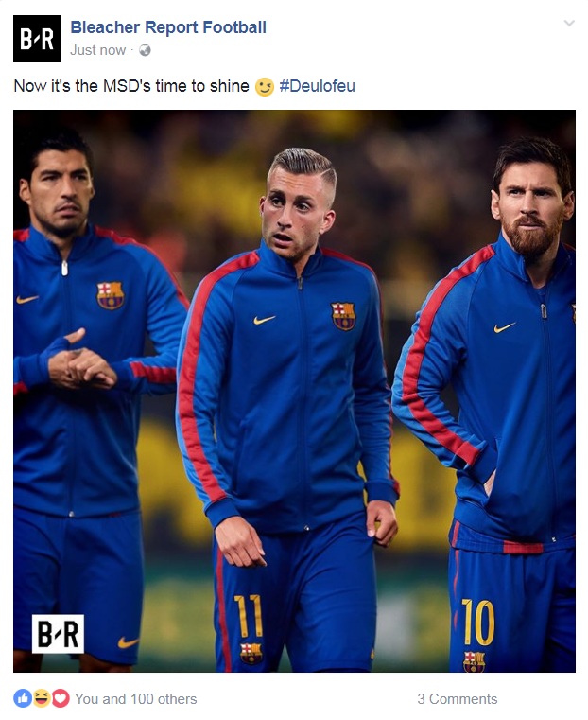Select the red heart Love reaction icon
This screenshot has height=720, width=588.
[x=61, y=698]
